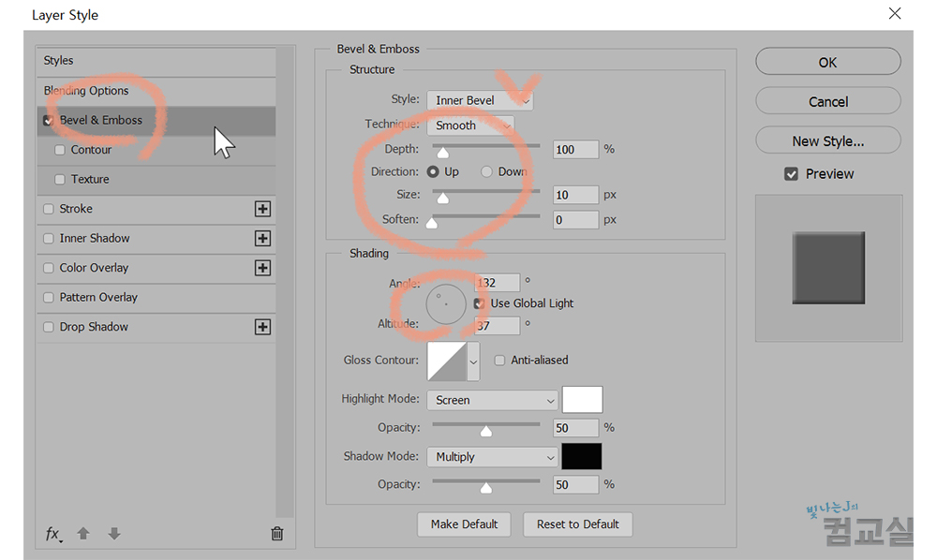The height and width of the screenshot is (560, 937).
Task: Select the Stroke effect row label
Action: (76, 209)
